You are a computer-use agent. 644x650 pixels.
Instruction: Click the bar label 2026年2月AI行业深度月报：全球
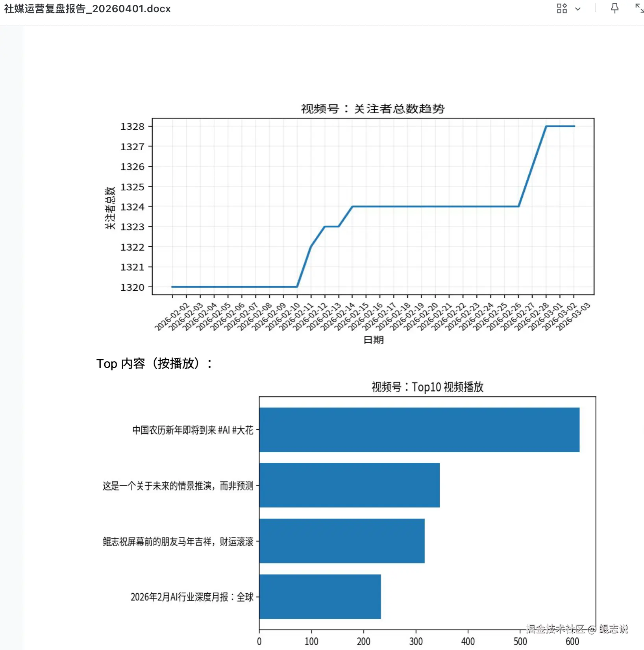(192, 597)
